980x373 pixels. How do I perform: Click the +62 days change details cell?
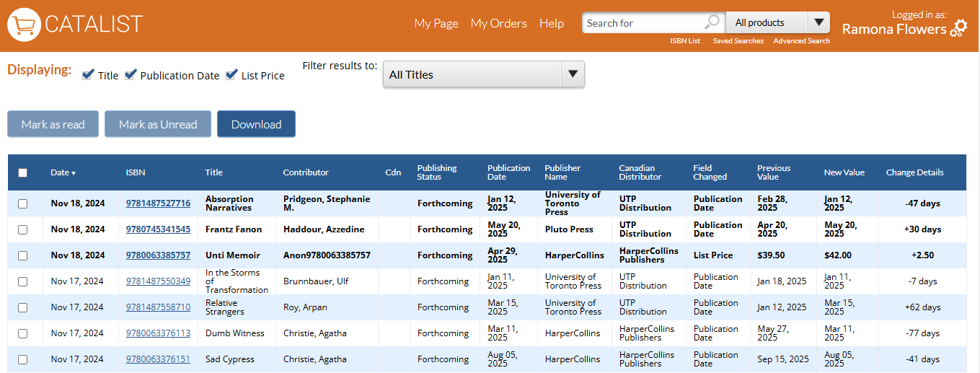point(922,307)
